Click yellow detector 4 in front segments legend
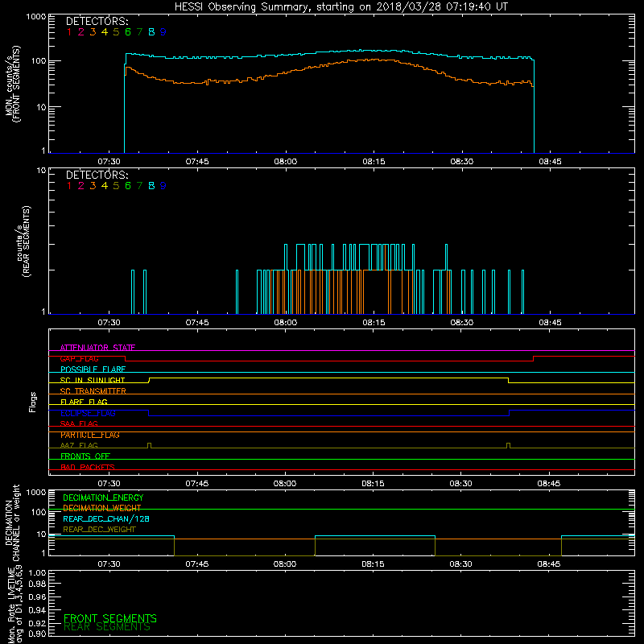Screen dimensions: 644x644 coord(105,32)
